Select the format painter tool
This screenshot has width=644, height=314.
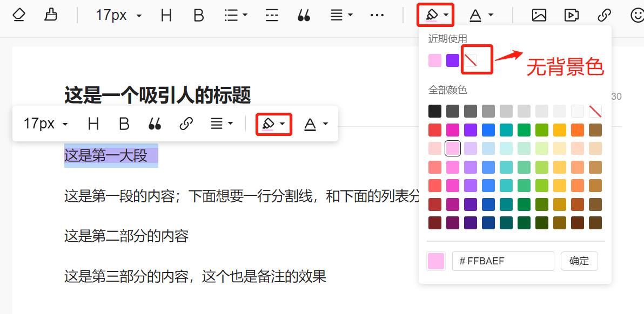click(x=51, y=15)
